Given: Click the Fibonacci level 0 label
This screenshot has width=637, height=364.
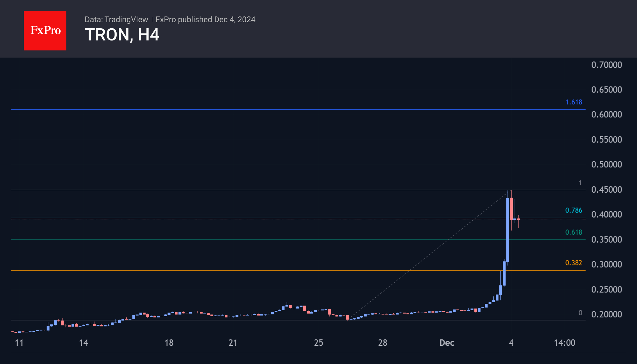Looking at the screenshot, I should click(x=580, y=313).
